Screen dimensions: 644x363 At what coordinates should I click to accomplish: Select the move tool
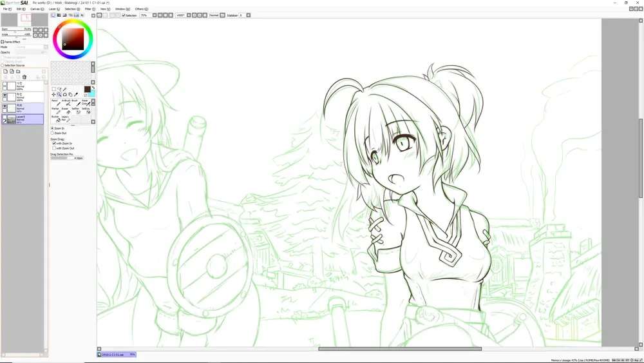[53, 95]
